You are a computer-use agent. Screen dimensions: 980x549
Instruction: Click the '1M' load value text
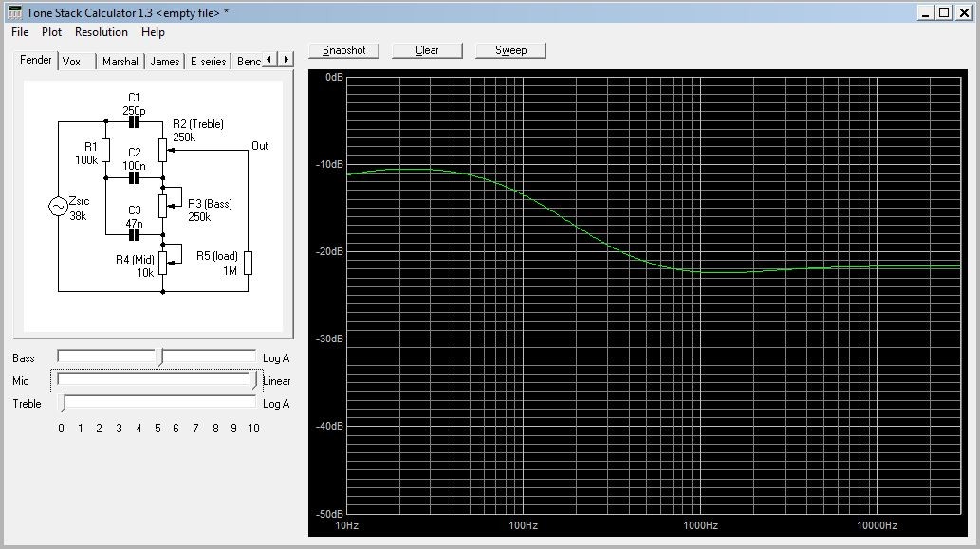click(230, 271)
